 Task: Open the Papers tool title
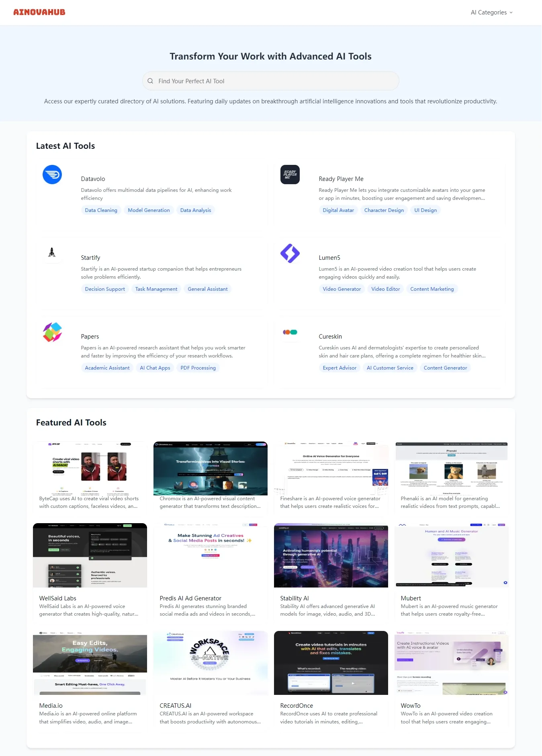[x=90, y=337]
